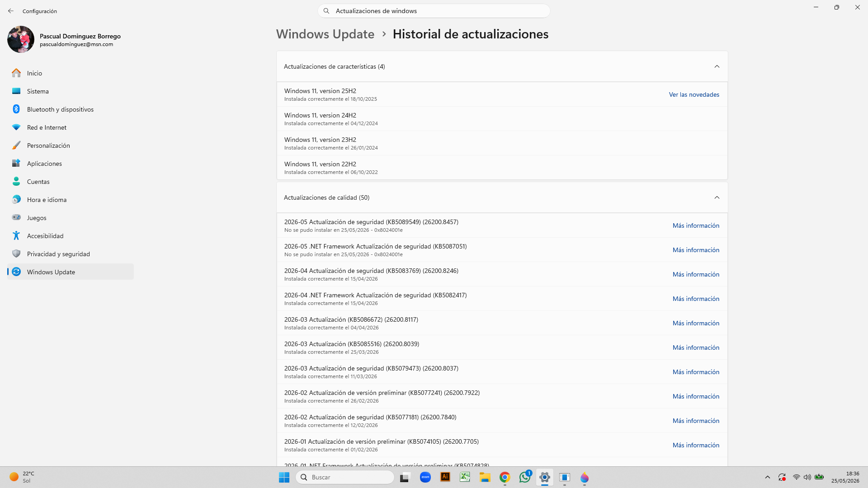Launch Google Chrome from taskbar
Viewport: 868px width, 488px height.
(x=505, y=477)
